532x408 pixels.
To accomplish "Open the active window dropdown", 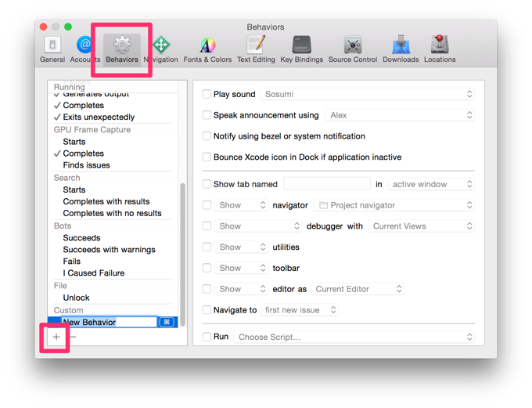I will tap(431, 184).
